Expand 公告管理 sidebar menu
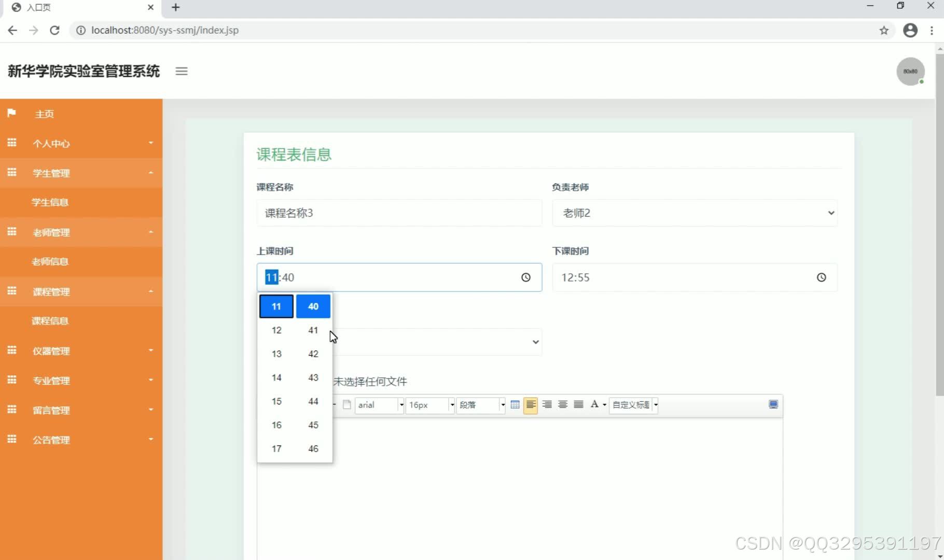944x560 pixels. pos(81,440)
